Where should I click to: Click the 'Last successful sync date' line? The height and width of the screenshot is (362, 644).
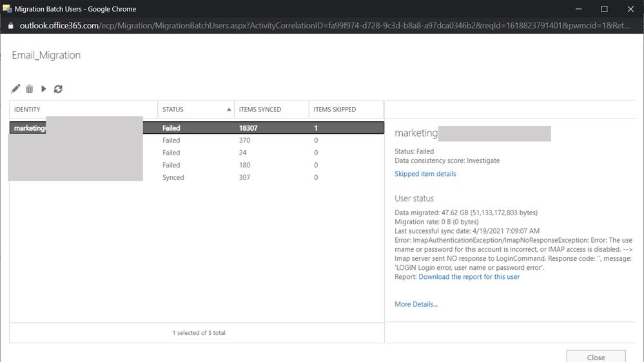tap(467, 231)
